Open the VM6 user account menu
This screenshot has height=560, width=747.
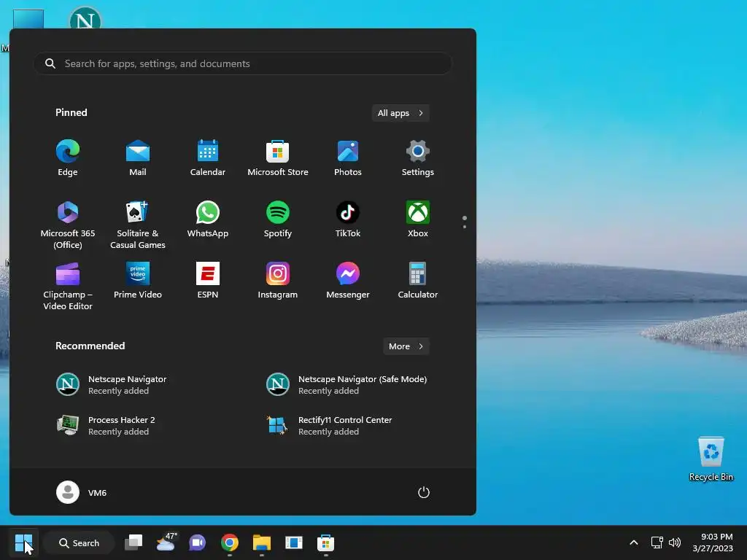(x=82, y=492)
